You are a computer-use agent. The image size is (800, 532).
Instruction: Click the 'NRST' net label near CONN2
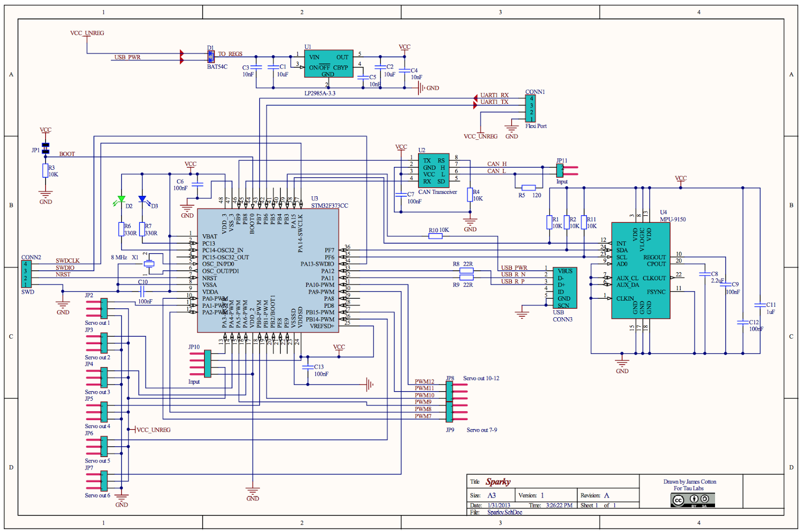tap(63, 275)
